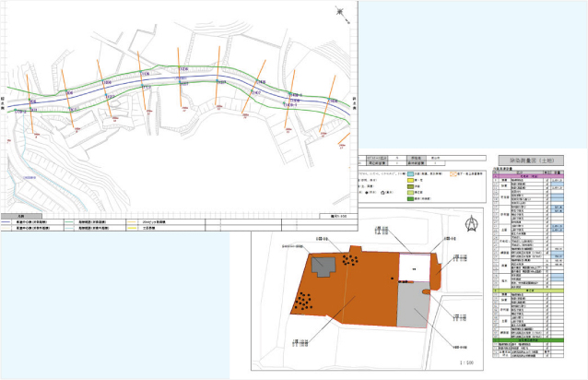Image resolution: width=588 pixels, height=380 pixels.
Task: Click the circled north arrow on land drawing
Action: [471, 223]
